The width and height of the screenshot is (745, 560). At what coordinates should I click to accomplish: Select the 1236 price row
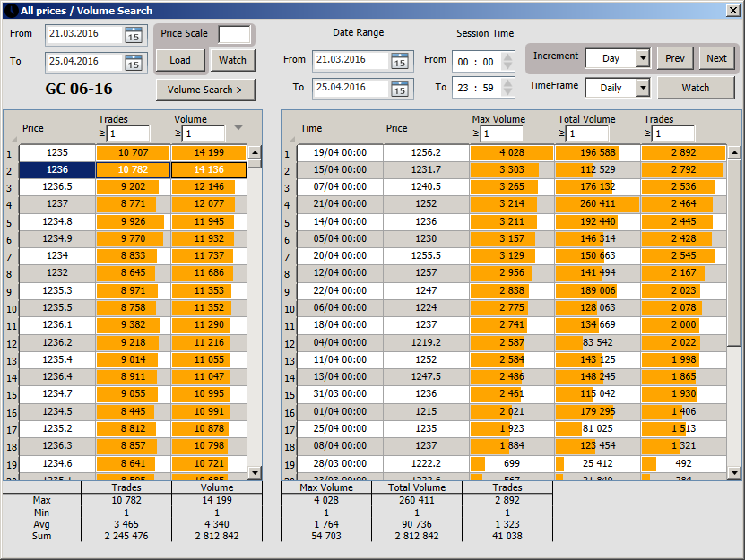[57, 169]
